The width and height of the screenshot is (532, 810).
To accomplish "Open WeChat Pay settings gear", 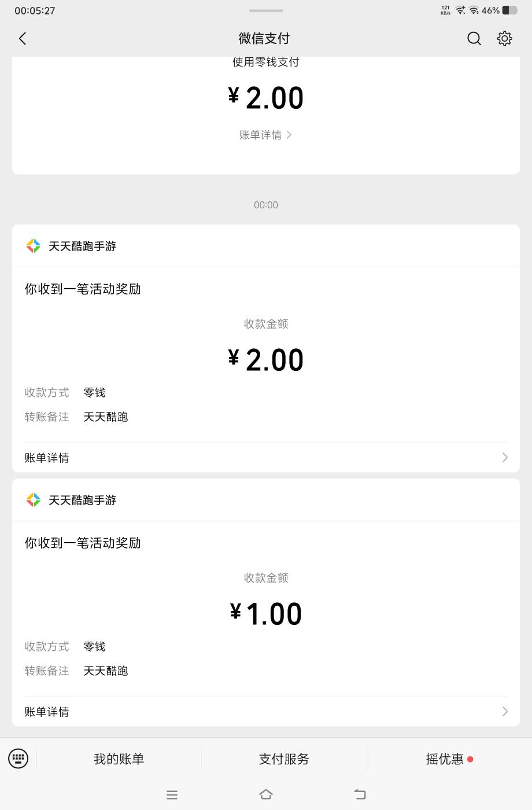I will 505,39.
